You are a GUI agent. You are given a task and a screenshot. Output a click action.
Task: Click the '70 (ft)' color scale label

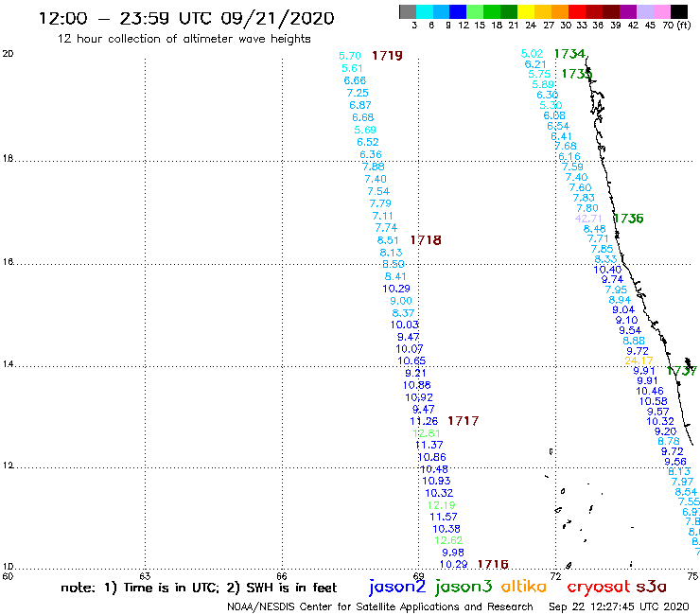click(676, 25)
